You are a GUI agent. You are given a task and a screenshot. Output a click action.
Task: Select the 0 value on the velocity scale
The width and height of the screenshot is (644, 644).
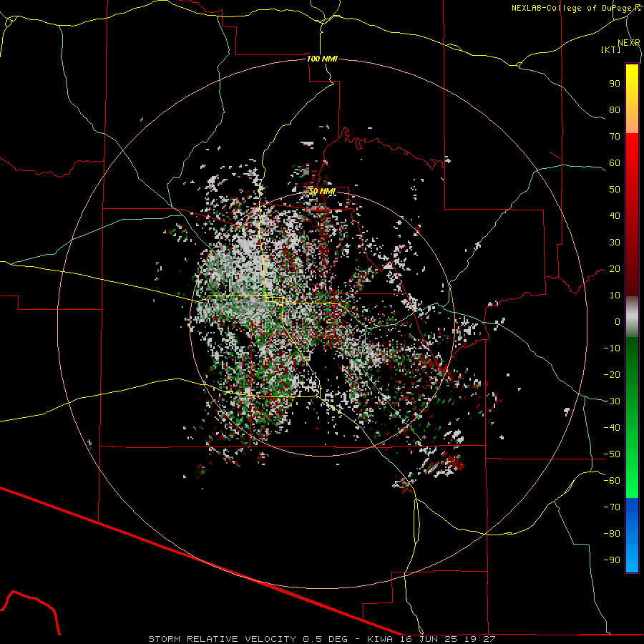coord(618,321)
